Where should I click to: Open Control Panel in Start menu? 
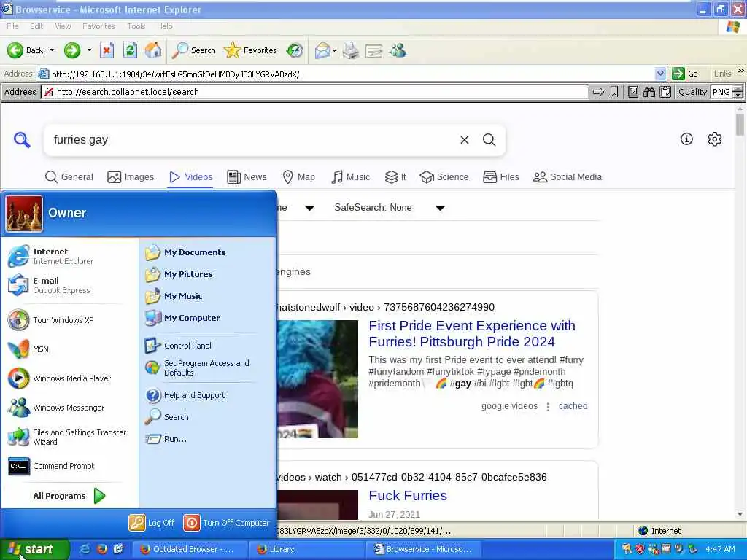[178, 346]
